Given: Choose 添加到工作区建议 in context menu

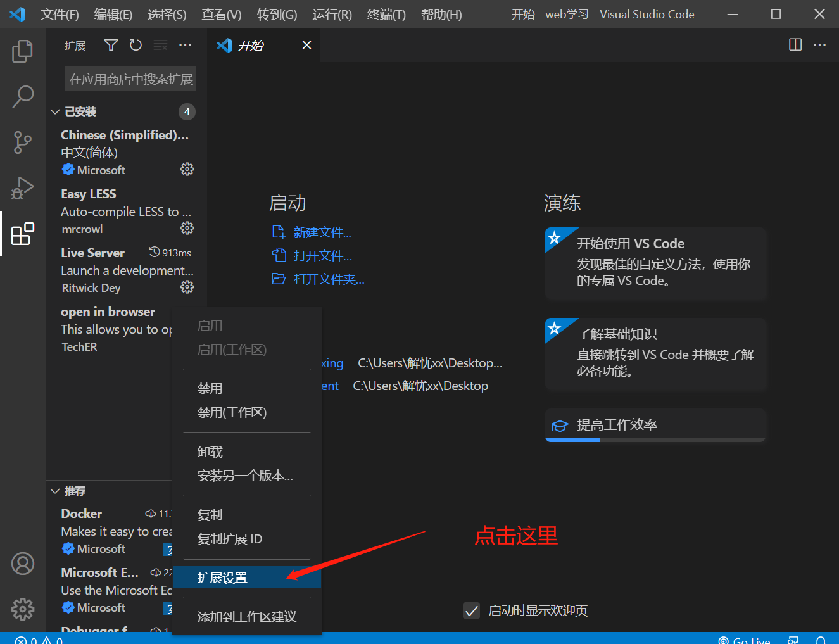Looking at the screenshot, I should tap(247, 617).
